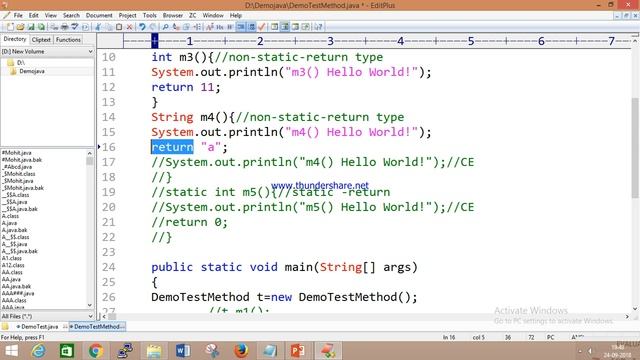The width and height of the screenshot is (640, 360).
Task: Open PowerPoint from taskbar
Action: [x=298, y=351]
